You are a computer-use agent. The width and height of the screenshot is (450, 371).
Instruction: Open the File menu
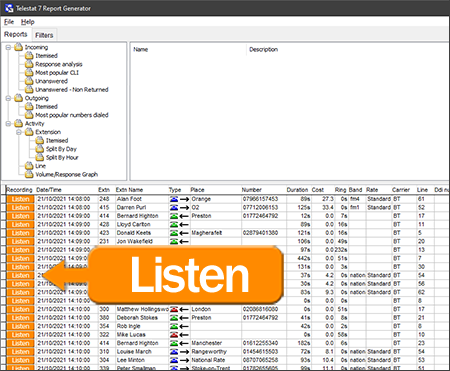tap(9, 22)
